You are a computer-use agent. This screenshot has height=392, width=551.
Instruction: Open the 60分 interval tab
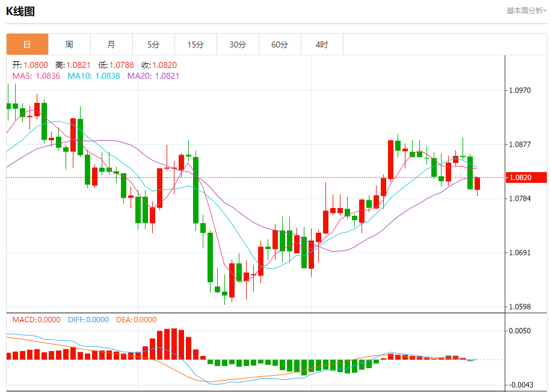[280, 44]
